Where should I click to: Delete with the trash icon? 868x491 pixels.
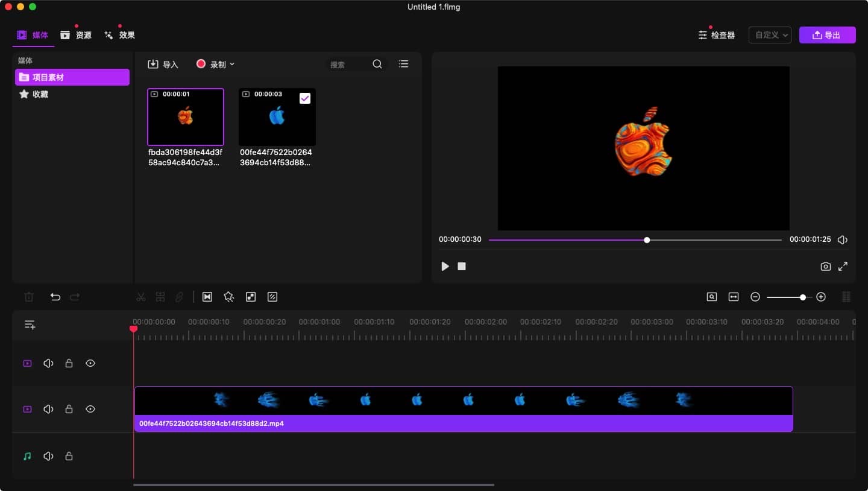[x=29, y=297]
